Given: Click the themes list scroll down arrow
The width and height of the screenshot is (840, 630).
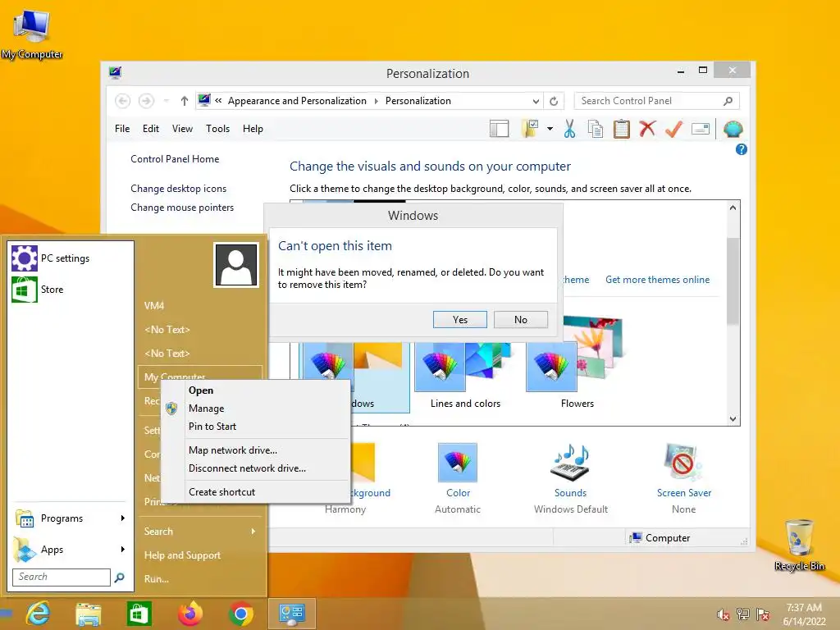Looking at the screenshot, I should click(x=733, y=419).
